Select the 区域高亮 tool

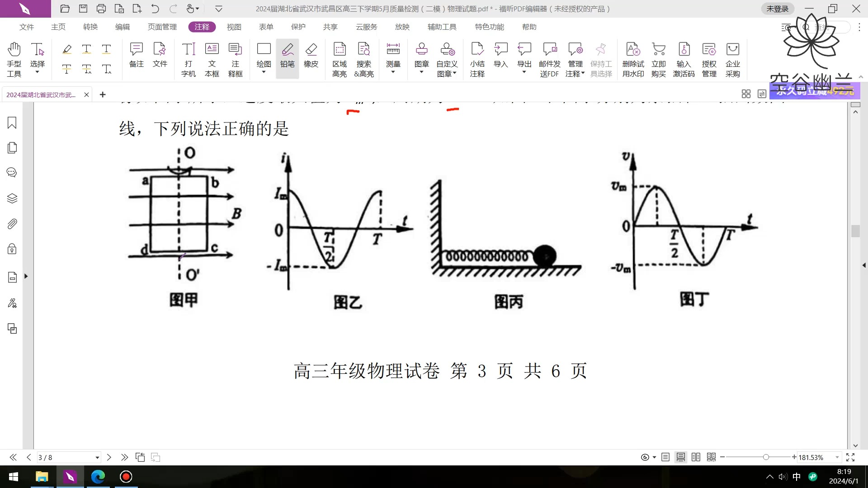[340, 59]
